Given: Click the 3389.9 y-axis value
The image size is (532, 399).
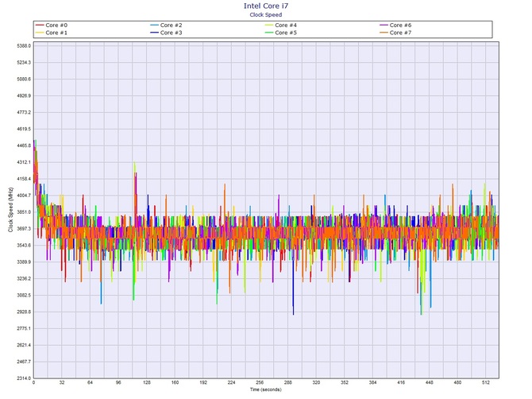Looking at the screenshot, I should click(24, 262).
